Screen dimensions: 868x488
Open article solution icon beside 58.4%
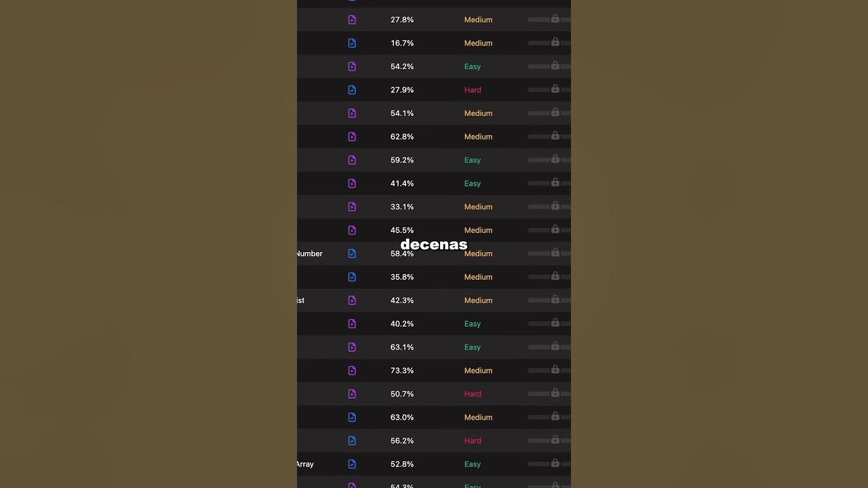352,253
